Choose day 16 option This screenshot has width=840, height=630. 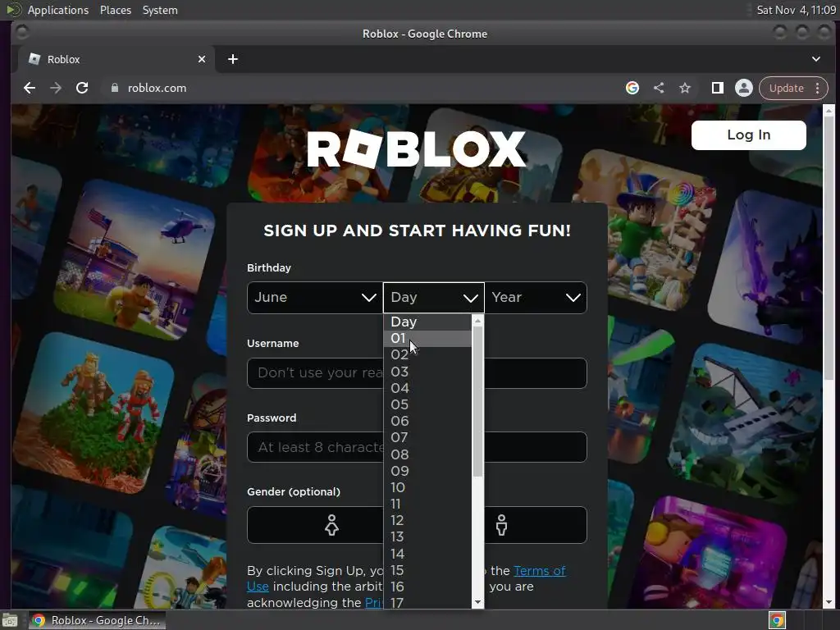[427, 587]
